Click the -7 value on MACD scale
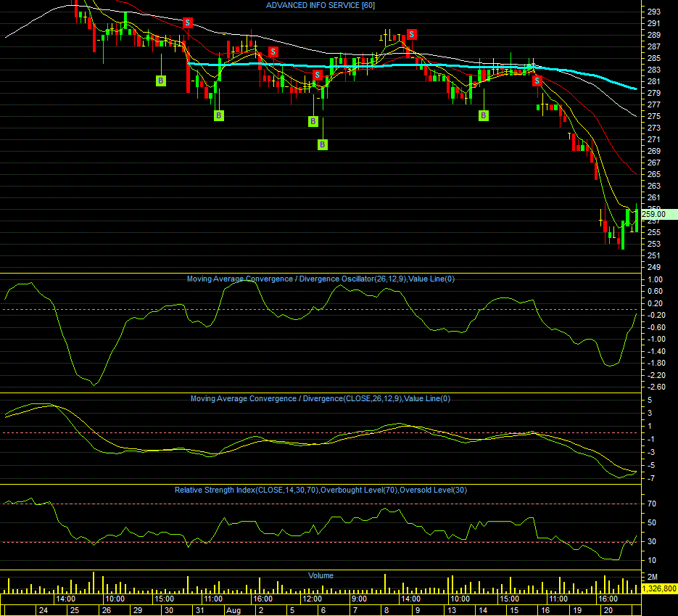This screenshot has width=678, height=616. (650, 478)
